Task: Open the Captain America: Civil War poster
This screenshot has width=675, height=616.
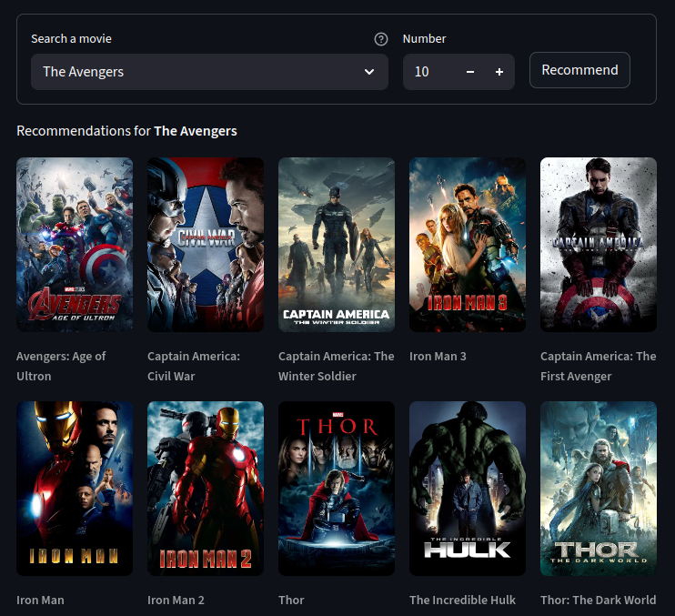Action: pyautogui.click(x=206, y=245)
